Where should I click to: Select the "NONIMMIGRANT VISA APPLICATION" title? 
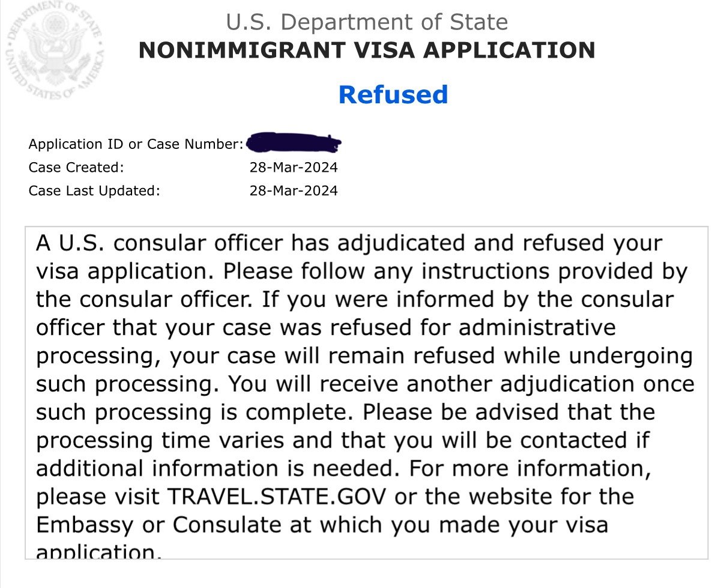(367, 50)
